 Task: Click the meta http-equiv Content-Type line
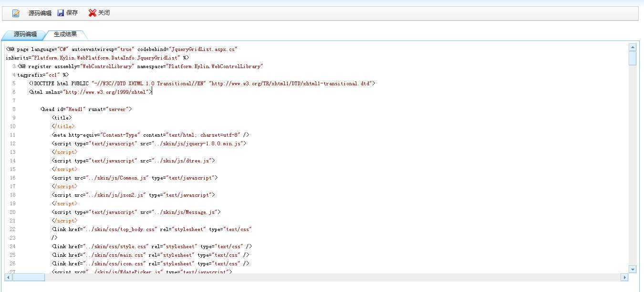pos(150,135)
